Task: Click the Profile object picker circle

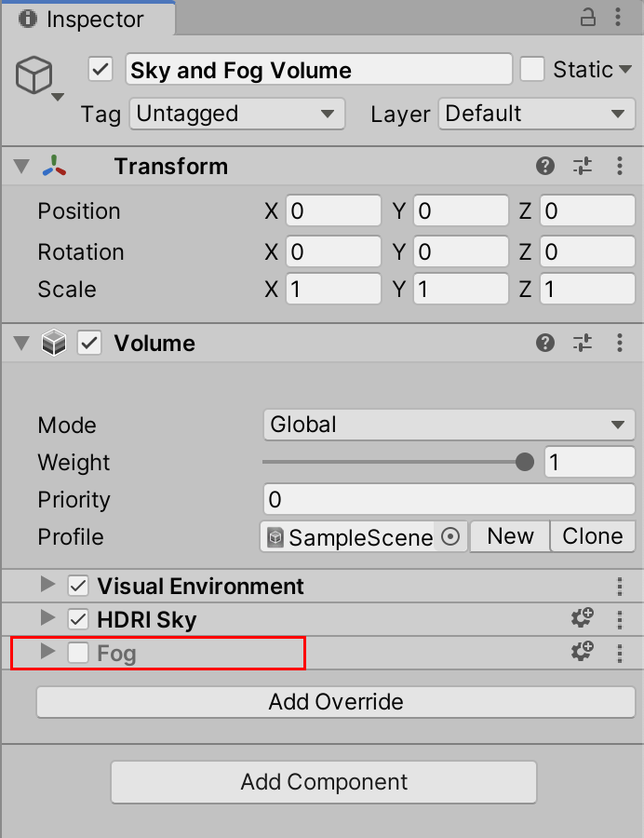Action: pyautogui.click(x=450, y=537)
